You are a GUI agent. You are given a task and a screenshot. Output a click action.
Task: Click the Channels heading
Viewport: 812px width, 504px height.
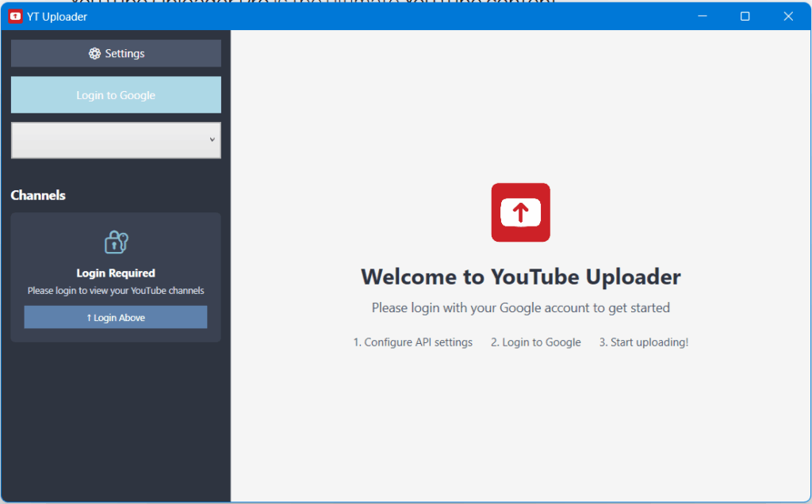click(x=38, y=195)
